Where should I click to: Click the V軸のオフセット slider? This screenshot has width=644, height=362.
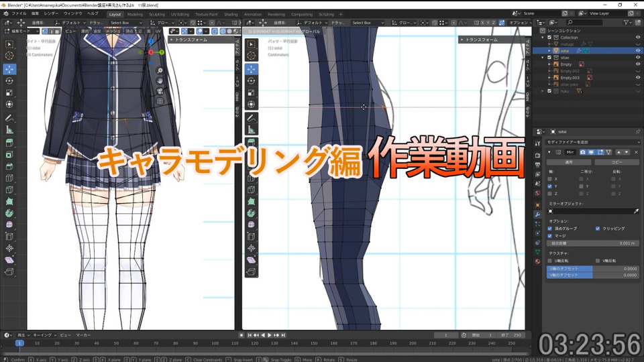pos(593,275)
